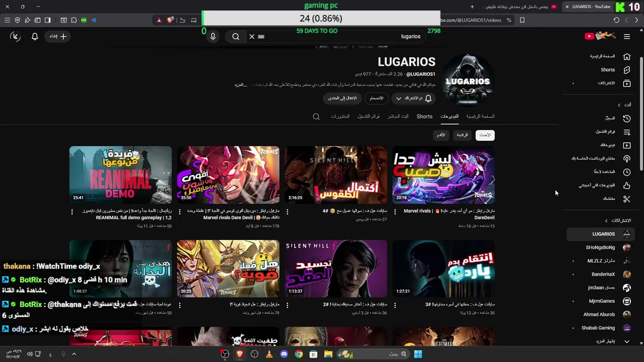Open the YouTube hamburger guide menu
The width and height of the screenshot is (644, 362).
point(627,36)
